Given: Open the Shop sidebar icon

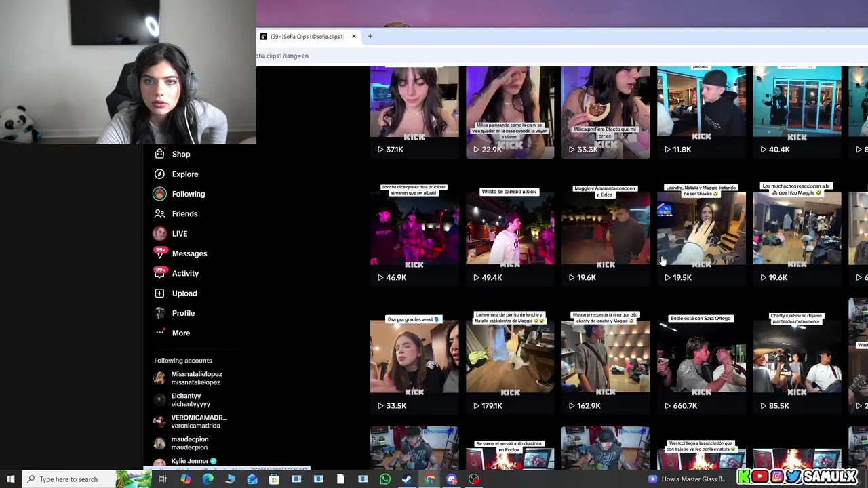Looking at the screenshot, I should pyautogui.click(x=159, y=154).
